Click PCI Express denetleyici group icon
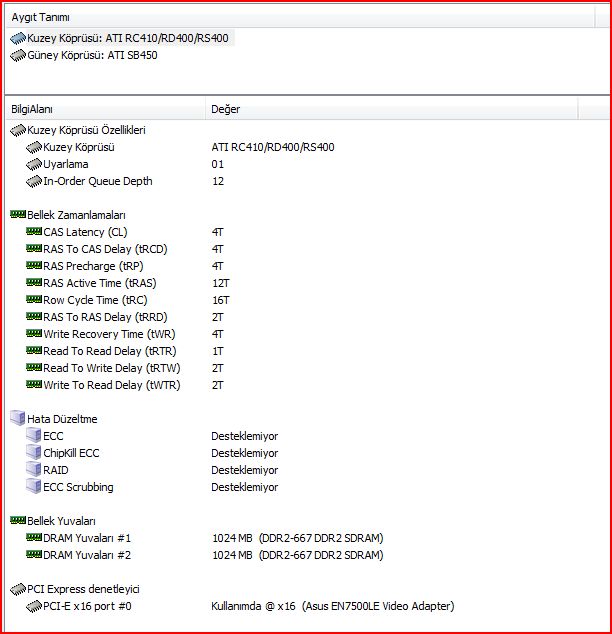 [18, 589]
